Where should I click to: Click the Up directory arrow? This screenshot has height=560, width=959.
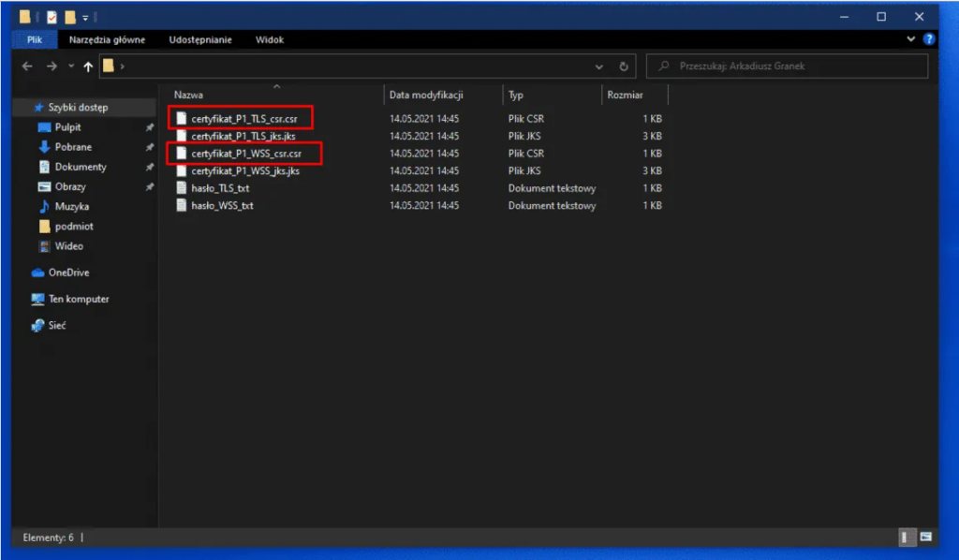(88, 66)
